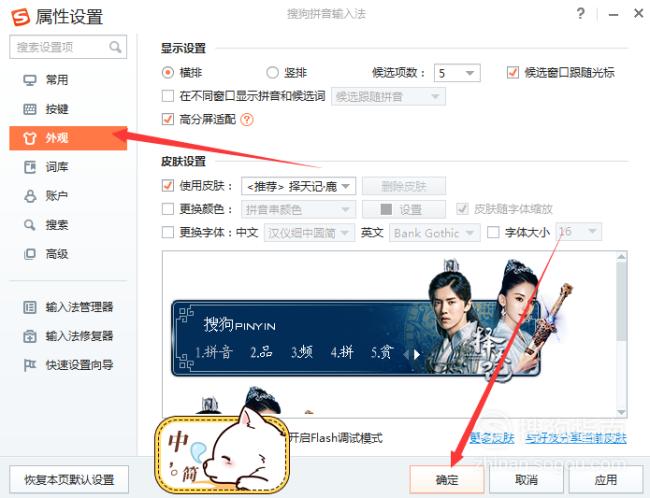Click the search magnifier icon in settings search
650x498 pixels.
coord(115,47)
